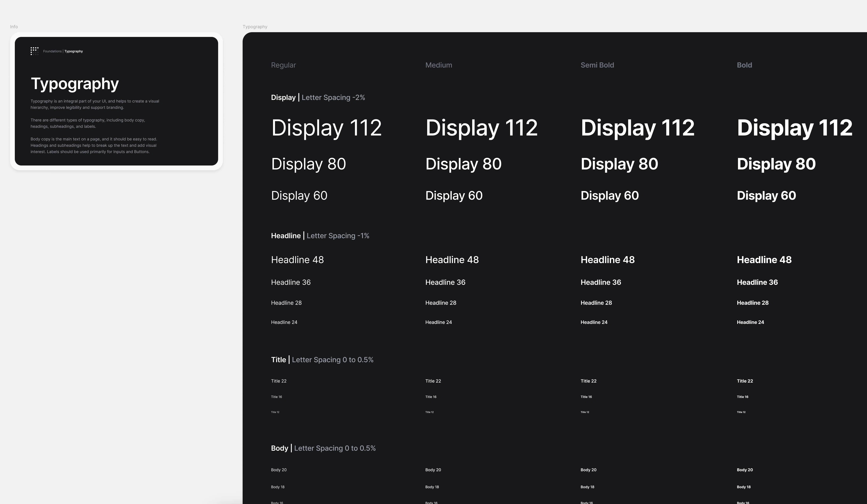867x504 pixels.
Task: Select the Bold Display 80 sample
Action: click(776, 164)
